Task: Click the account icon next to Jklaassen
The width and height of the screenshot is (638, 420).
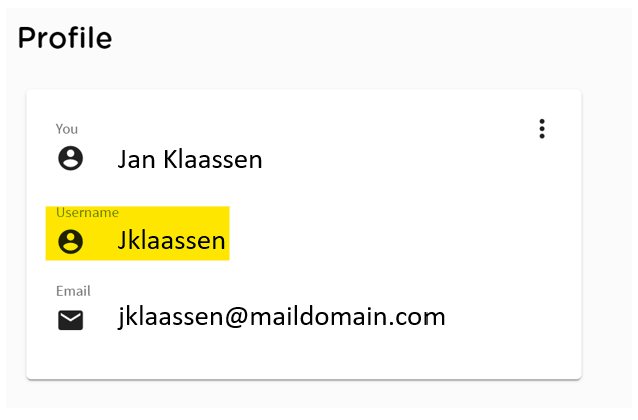Action: click(70, 241)
